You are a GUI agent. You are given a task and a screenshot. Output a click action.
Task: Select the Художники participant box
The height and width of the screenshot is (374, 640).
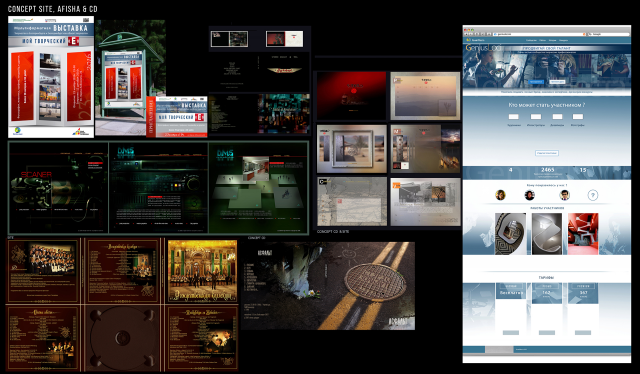point(513,116)
